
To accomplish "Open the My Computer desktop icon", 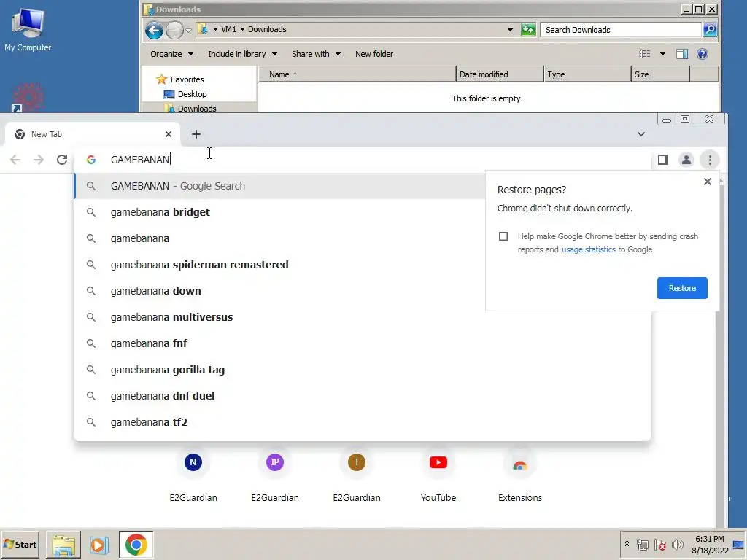I will click(28, 29).
